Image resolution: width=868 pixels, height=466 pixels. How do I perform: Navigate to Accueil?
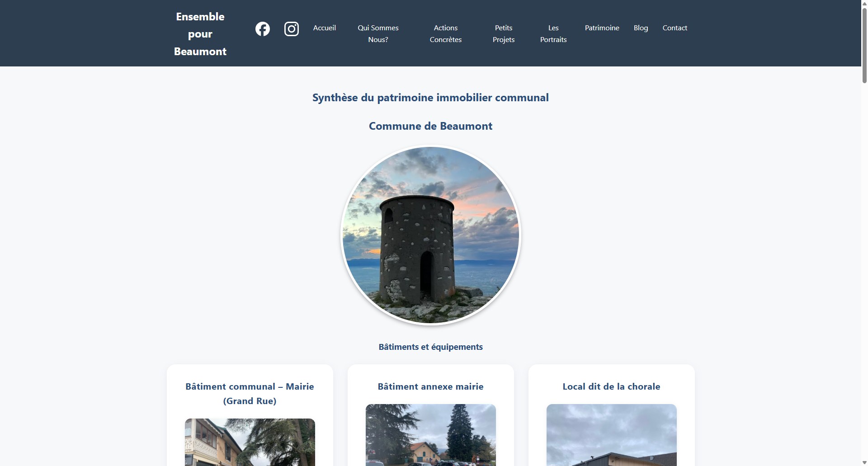[x=325, y=28]
